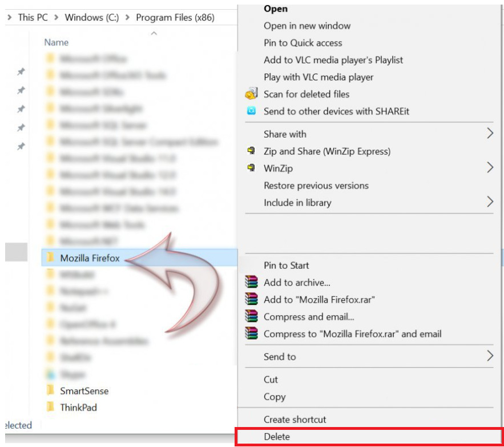Select Restore previous versions
504x447 pixels.
[316, 186]
